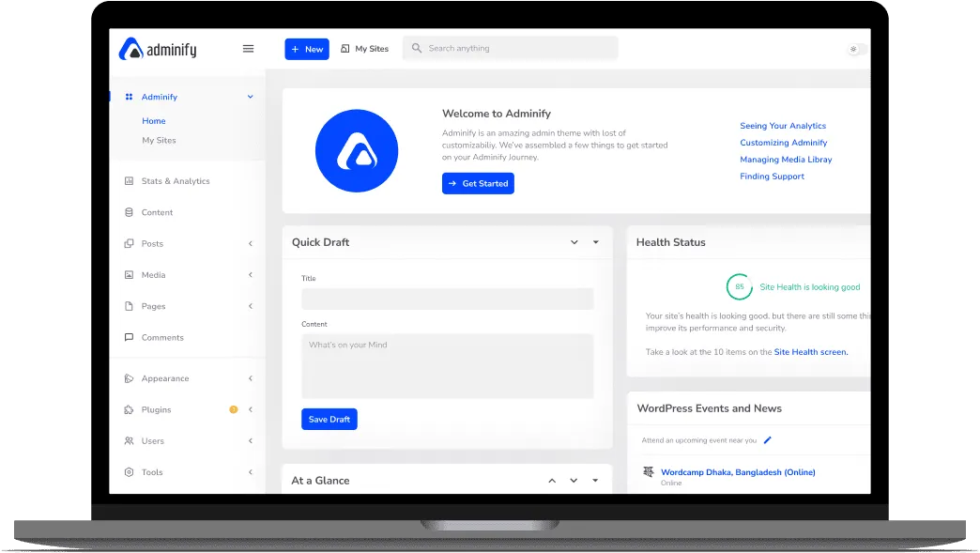Screen dimensions: 980x553
Task: Click the large Adminify welcome logo circle
Action: click(x=357, y=150)
